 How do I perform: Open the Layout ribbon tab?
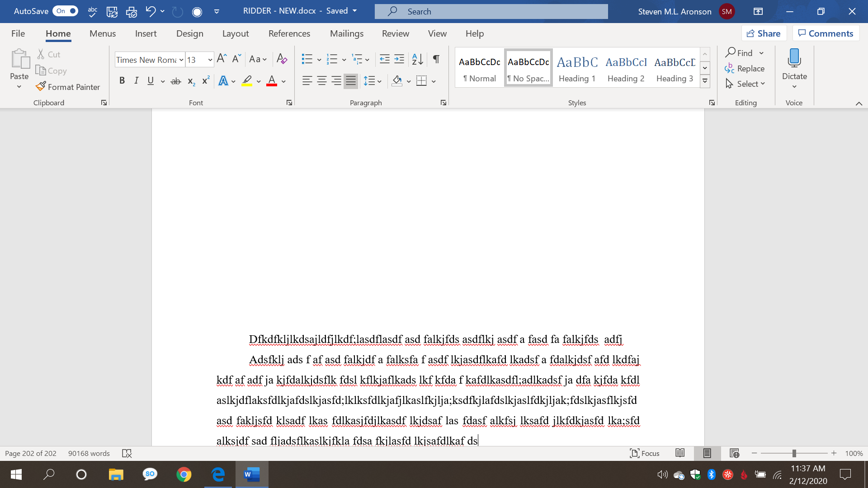(236, 33)
